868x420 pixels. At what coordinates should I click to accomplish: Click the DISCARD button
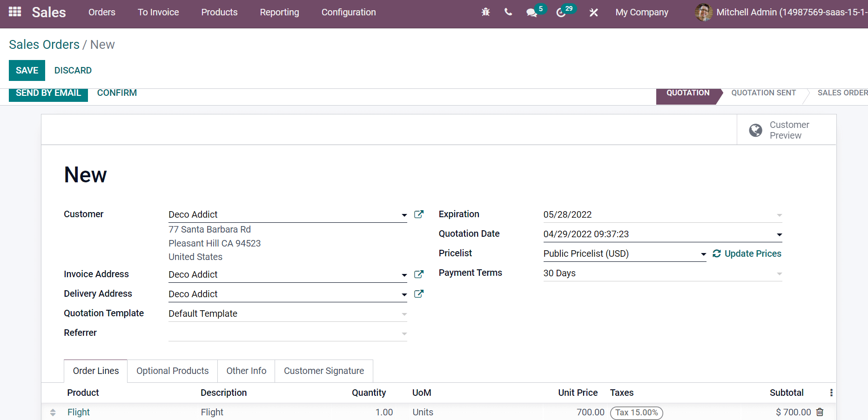pyautogui.click(x=73, y=70)
